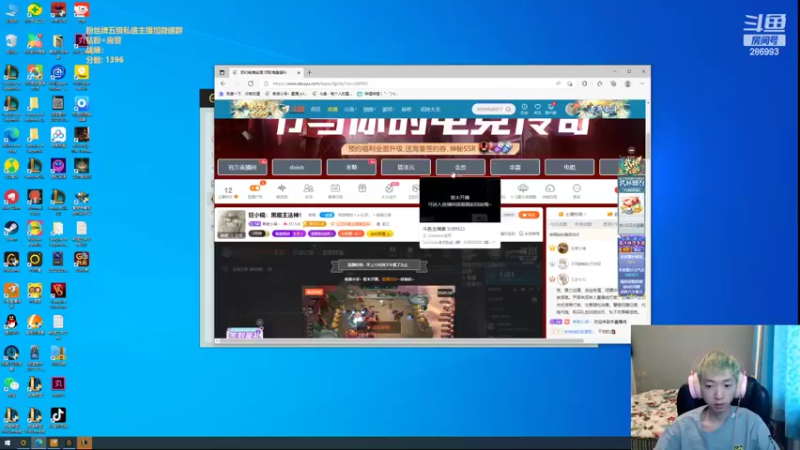The image size is (800, 450).
Task: Select the 电棍 room button
Action: coord(569,167)
